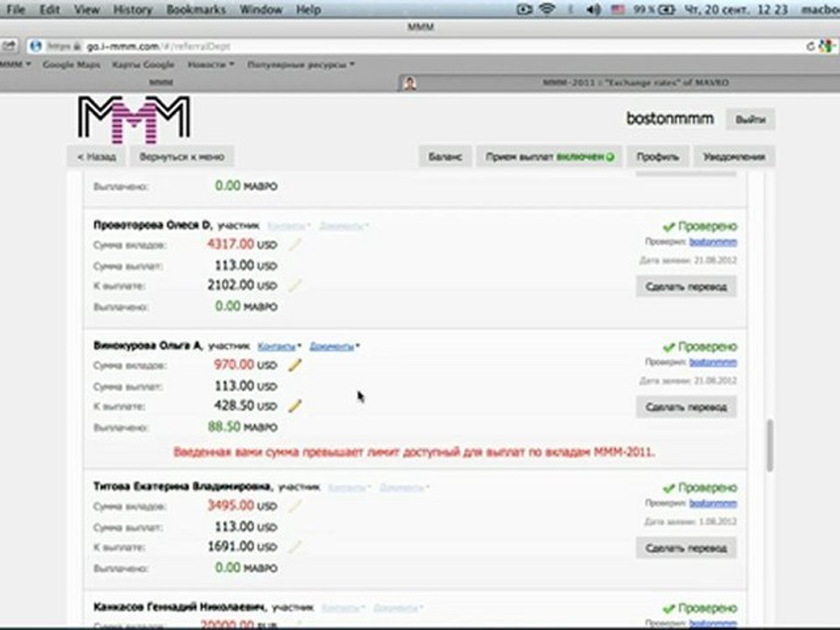Open Help menu

[x=309, y=9]
